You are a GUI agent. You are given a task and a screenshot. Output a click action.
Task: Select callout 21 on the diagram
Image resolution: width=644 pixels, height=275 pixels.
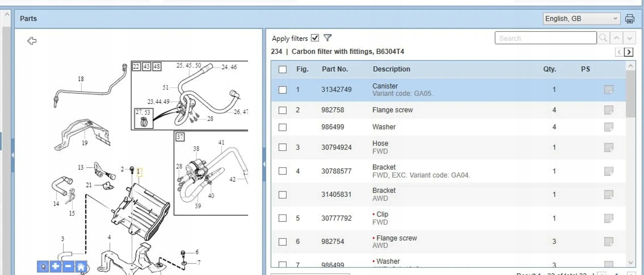click(89, 185)
